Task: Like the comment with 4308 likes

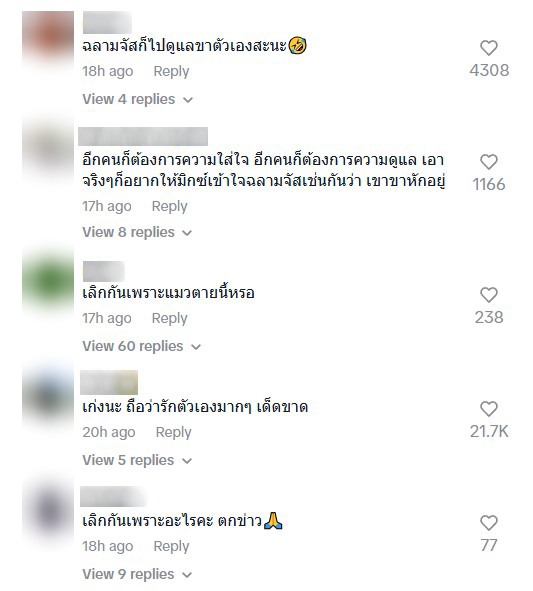Action: pos(489,48)
